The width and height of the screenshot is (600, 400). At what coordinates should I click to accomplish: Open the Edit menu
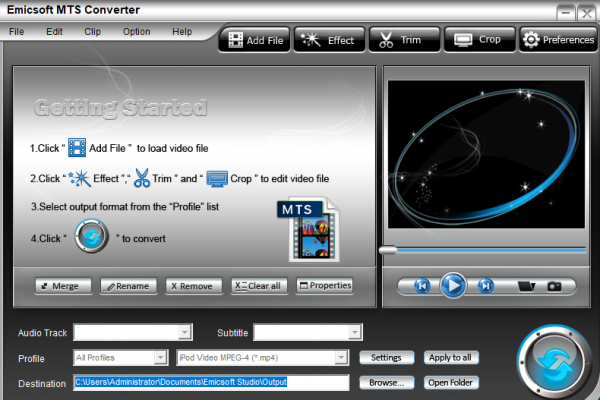click(x=54, y=31)
